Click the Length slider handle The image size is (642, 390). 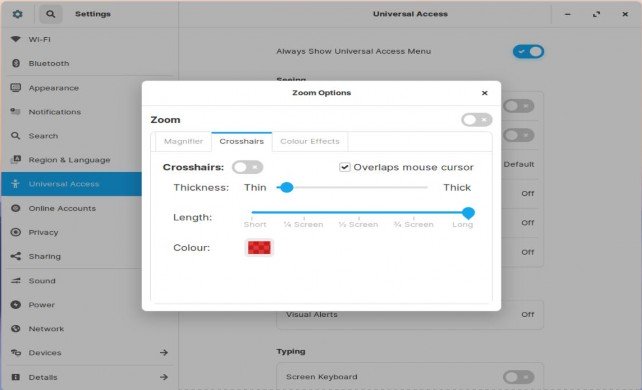(468, 212)
